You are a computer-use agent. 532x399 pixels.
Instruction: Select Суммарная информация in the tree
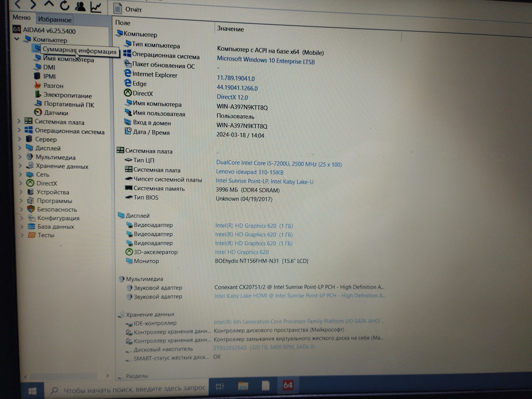tap(79, 51)
